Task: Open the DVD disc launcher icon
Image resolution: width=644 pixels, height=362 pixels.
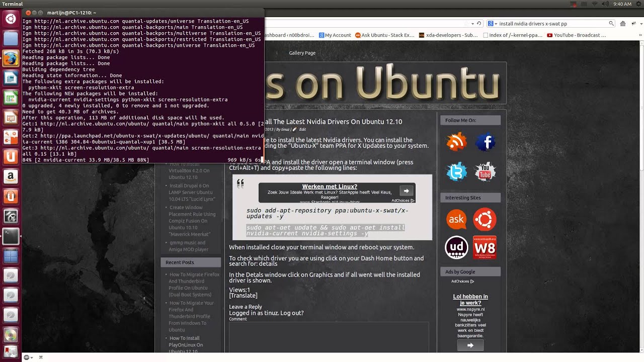Action: point(11,335)
